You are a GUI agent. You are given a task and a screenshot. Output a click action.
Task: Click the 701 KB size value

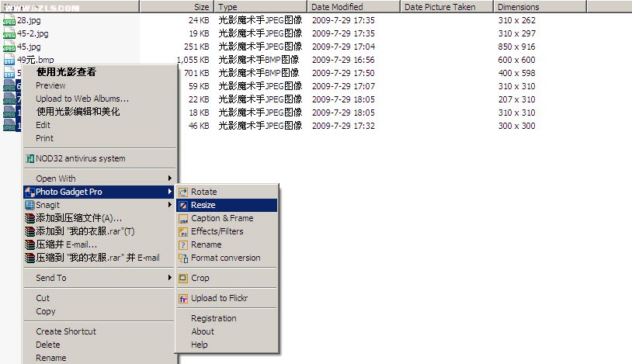pos(196,73)
